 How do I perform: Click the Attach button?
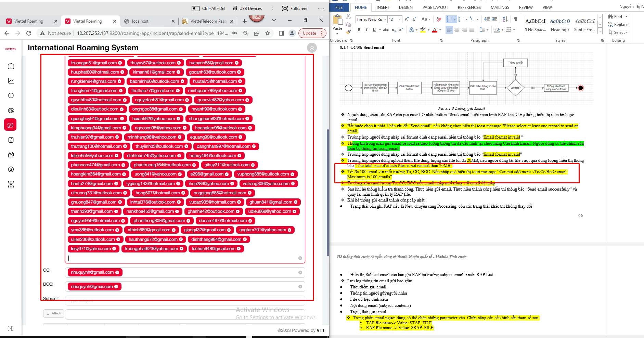click(x=54, y=313)
